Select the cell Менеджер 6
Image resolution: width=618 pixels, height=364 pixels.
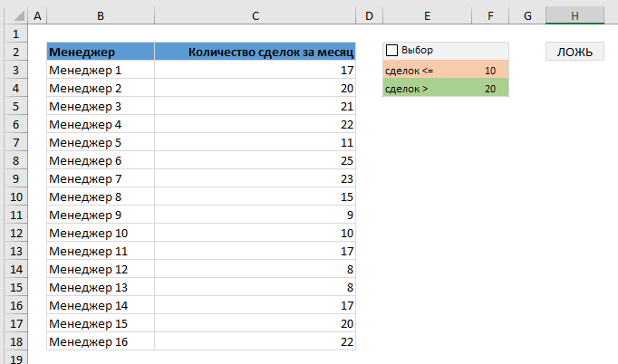[101, 160]
